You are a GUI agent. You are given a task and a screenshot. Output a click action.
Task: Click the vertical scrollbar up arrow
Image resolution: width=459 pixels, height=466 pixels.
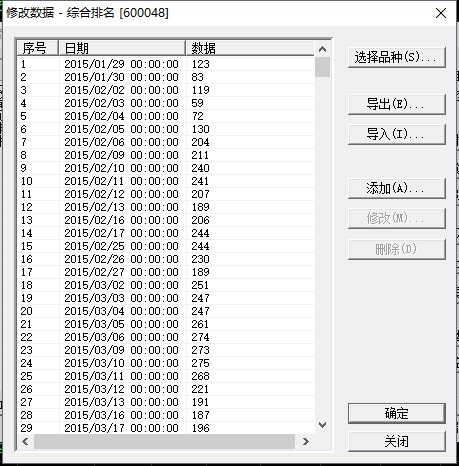click(322, 49)
